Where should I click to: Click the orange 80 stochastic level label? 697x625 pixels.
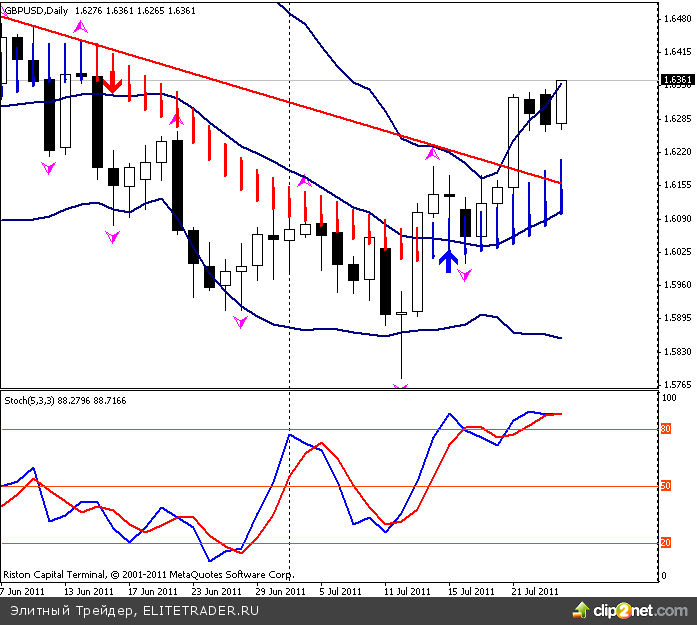point(666,430)
